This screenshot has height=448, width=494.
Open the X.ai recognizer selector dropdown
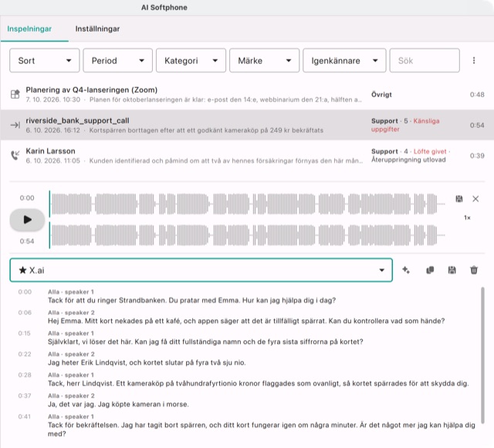(x=201, y=270)
